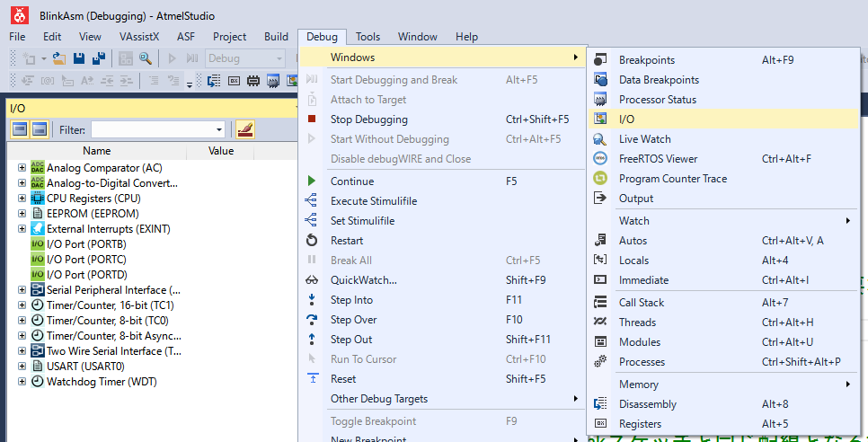Click the memory chip toolbar icon
The height and width of the screenshot is (442, 868).
[253, 81]
